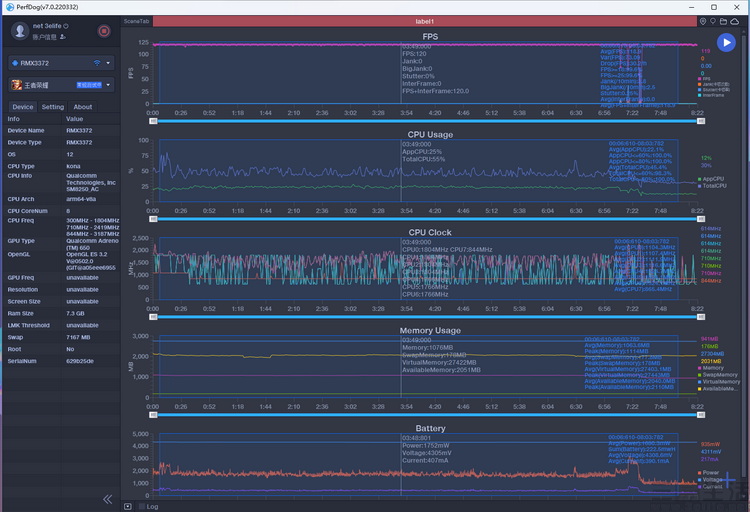
Task: Toggle SwapMemory series in legend
Action: [718, 375]
